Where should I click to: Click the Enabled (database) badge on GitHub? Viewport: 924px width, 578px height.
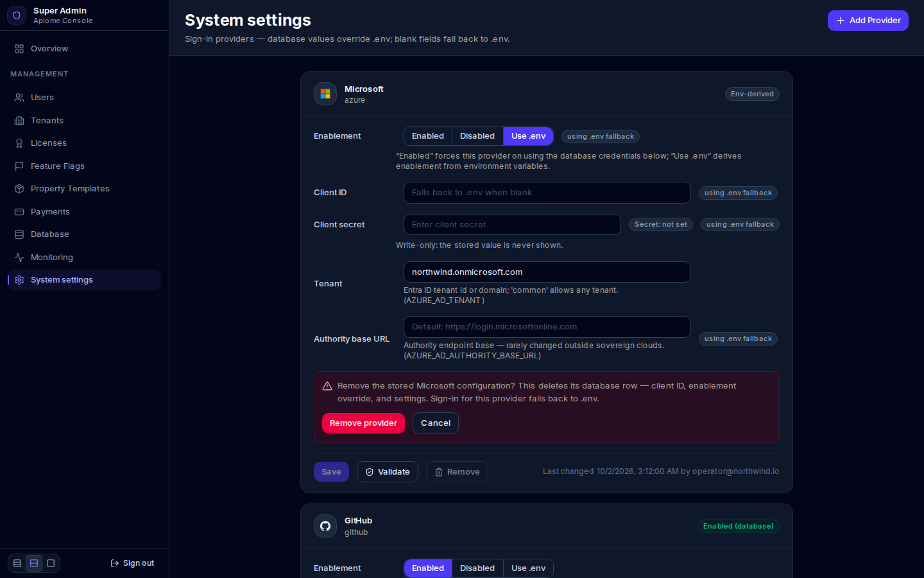tap(739, 526)
